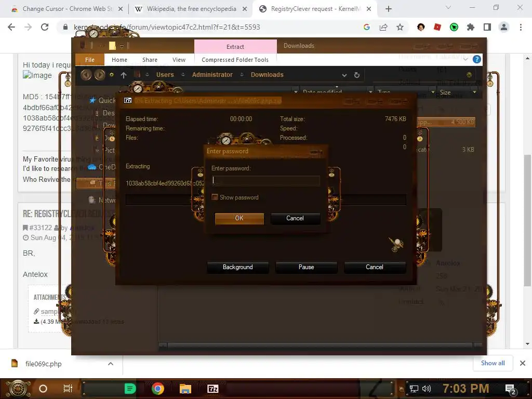Refresh the Explorer folder view
The image size is (532, 399).
click(x=356, y=75)
